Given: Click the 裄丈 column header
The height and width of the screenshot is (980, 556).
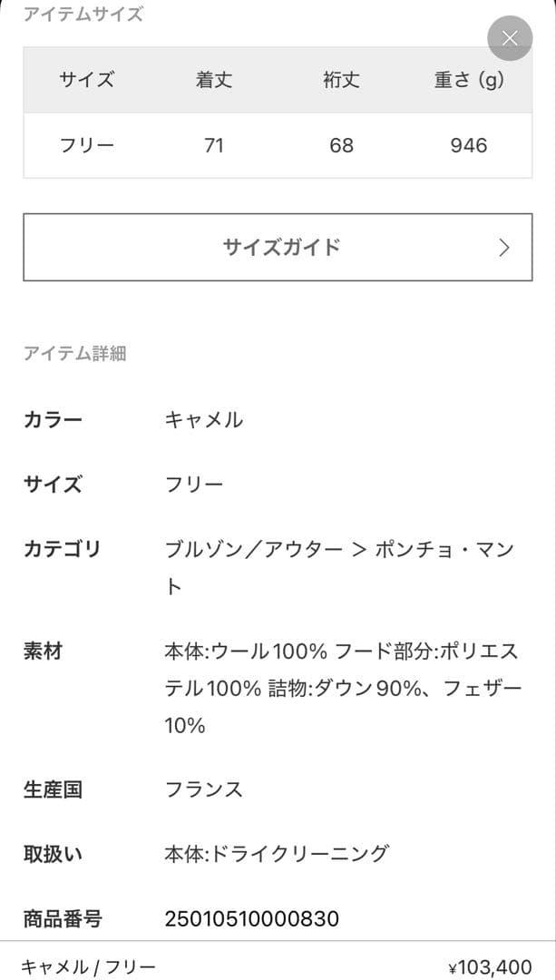Looking at the screenshot, I should pos(340,80).
